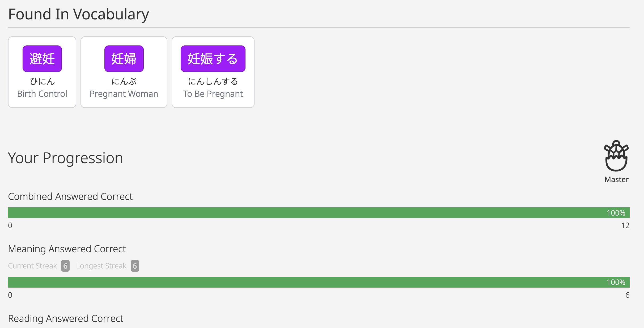Viewport: 644px width, 328px height.
Task: Click the Reading Answered Correct heading
Action: (66, 318)
